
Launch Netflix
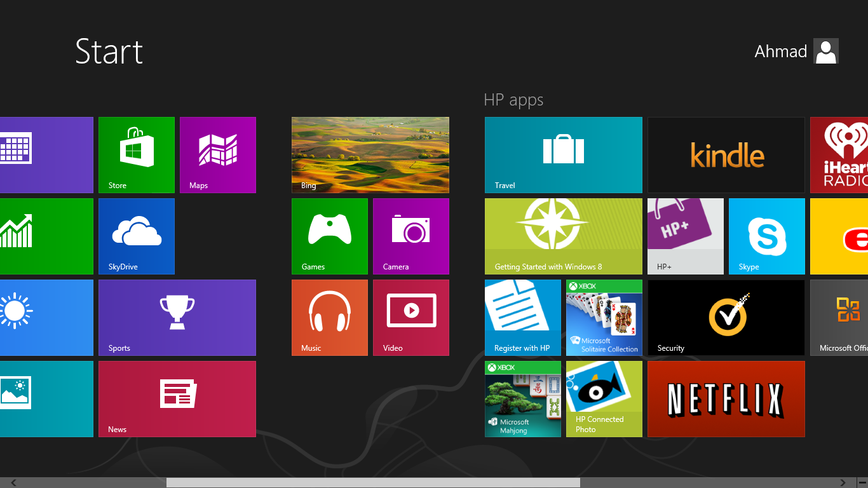coord(726,398)
